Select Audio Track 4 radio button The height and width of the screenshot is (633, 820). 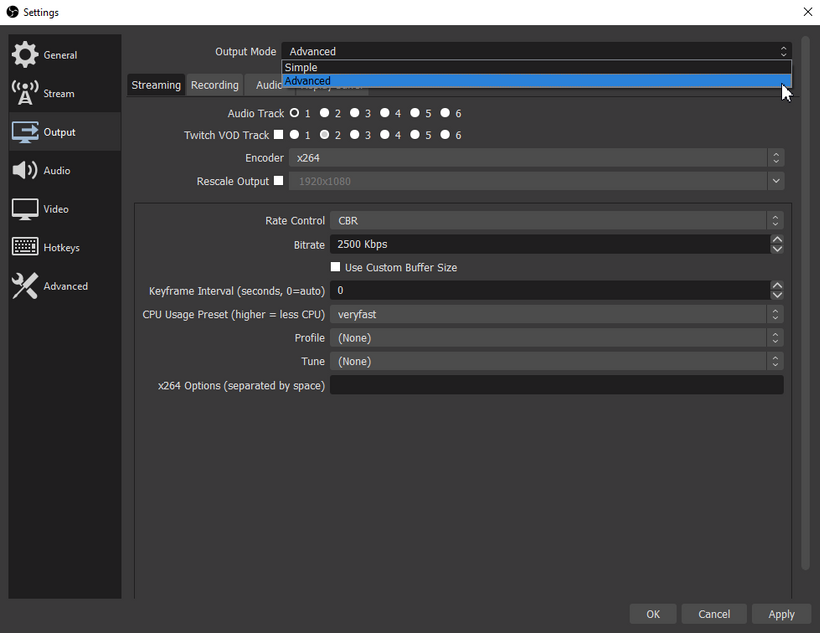point(385,112)
